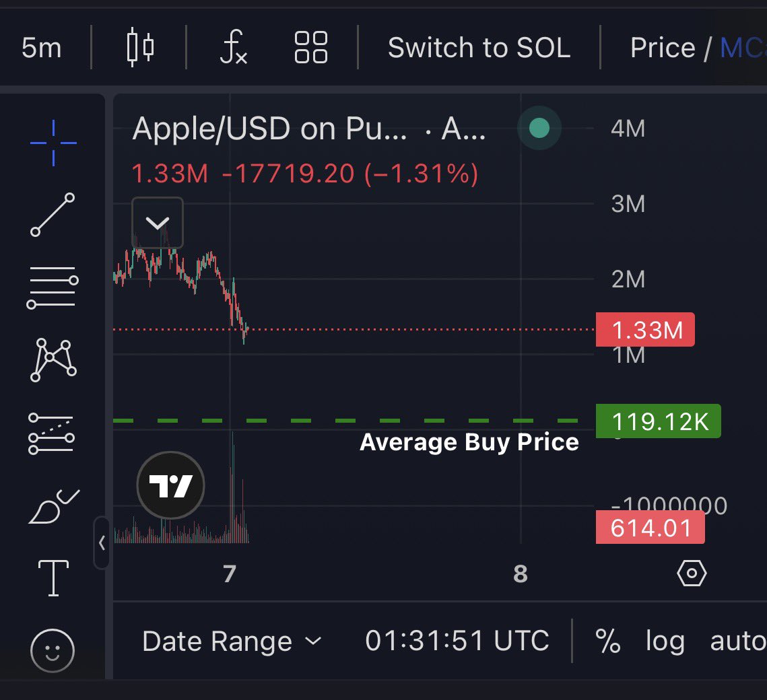Open the fx indicators menu
This screenshot has height=700, width=767.
pos(233,47)
